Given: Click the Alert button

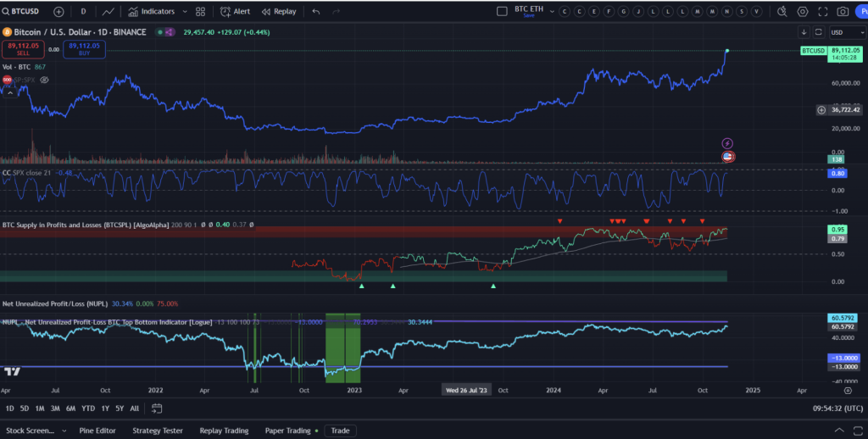Looking at the screenshot, I should [235, 12].
